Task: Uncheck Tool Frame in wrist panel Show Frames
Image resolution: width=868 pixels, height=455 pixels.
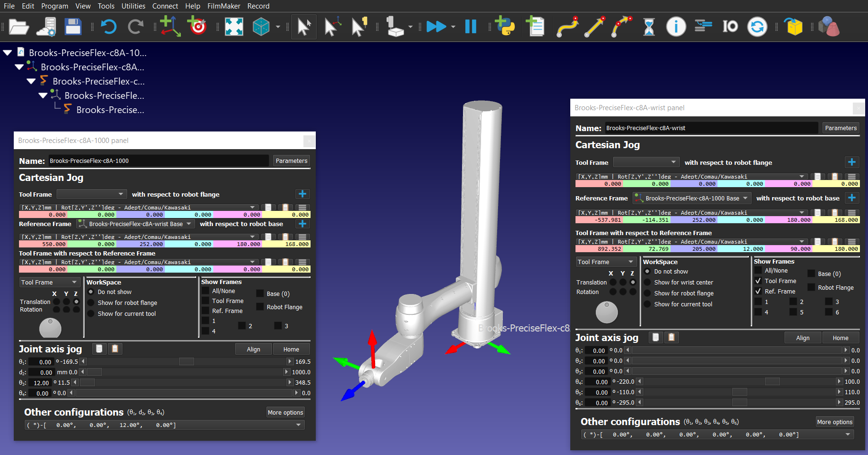Action: point(758,281)
